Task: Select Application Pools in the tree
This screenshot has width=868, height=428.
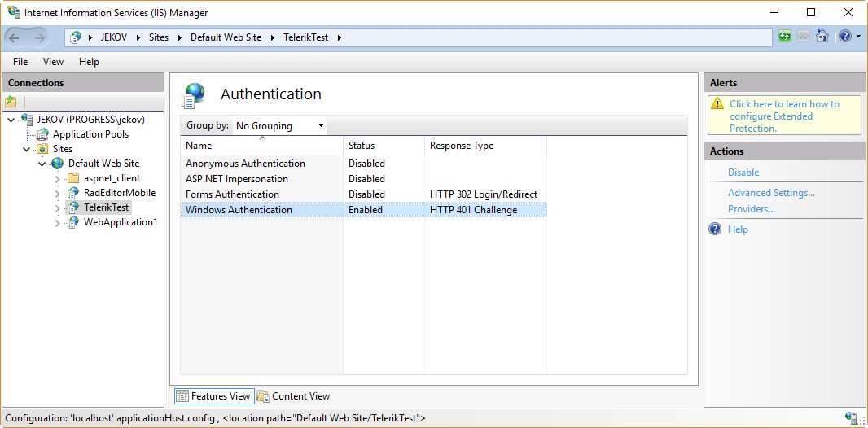Action: click(90, 133)
